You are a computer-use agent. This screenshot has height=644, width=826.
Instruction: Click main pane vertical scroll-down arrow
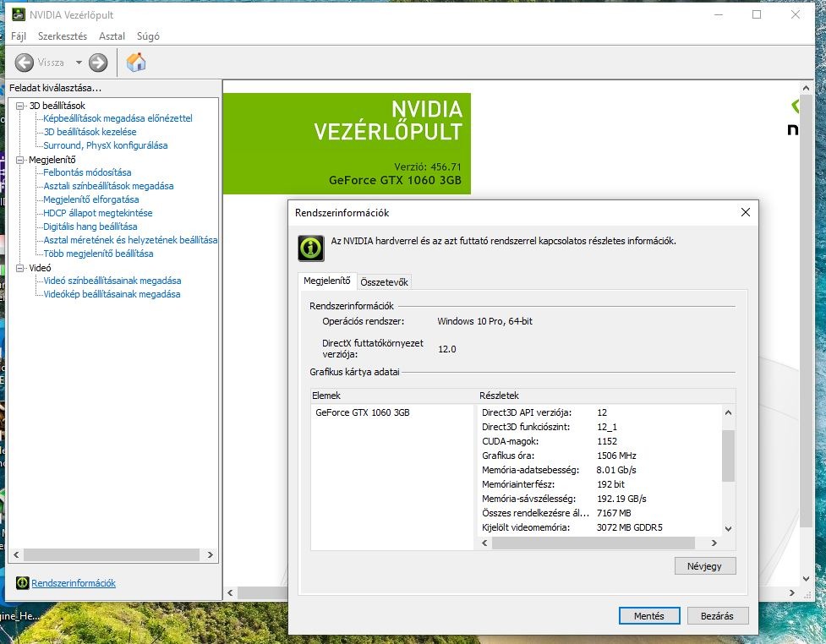pyautogui.click(x=806, y=579)
